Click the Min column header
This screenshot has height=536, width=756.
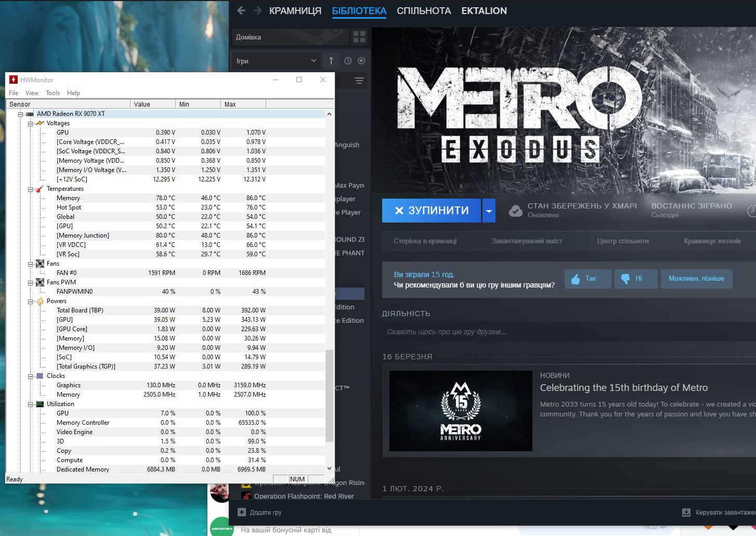(x=198, y=104)
